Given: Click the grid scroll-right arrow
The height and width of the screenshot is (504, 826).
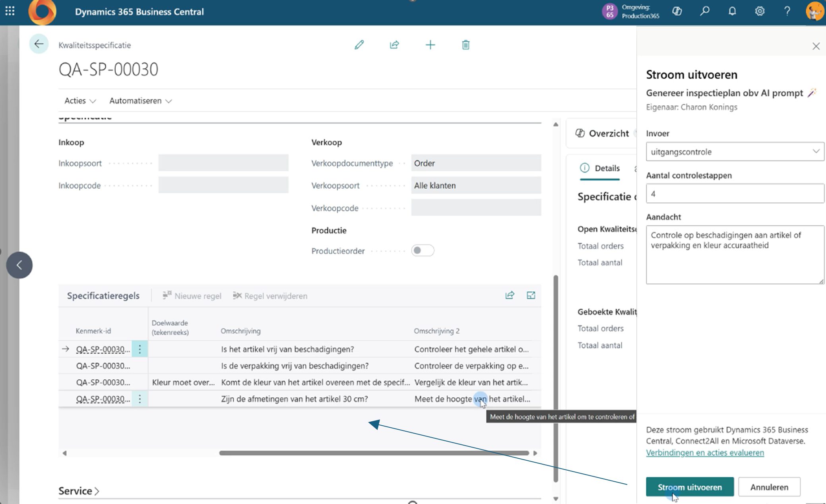Looking at the screenshot, I should click(x=535, y=453).
